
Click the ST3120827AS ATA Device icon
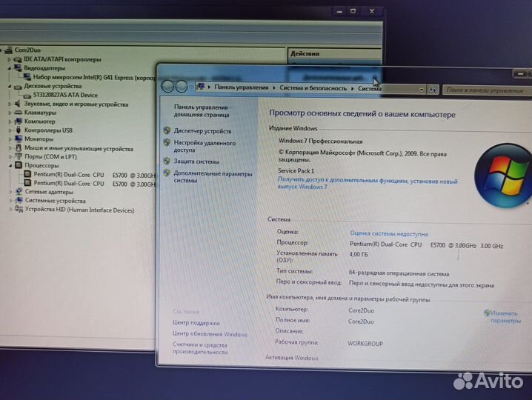point(27,96)
